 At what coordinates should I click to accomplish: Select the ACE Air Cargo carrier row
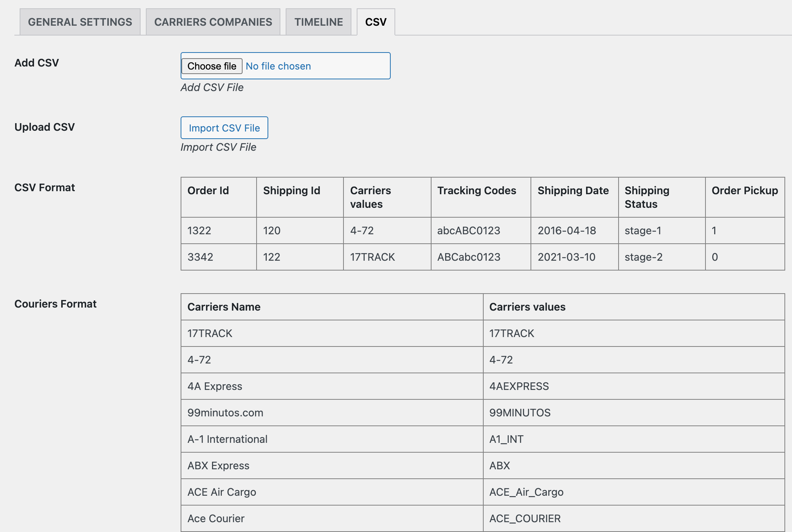click(222, 492)
